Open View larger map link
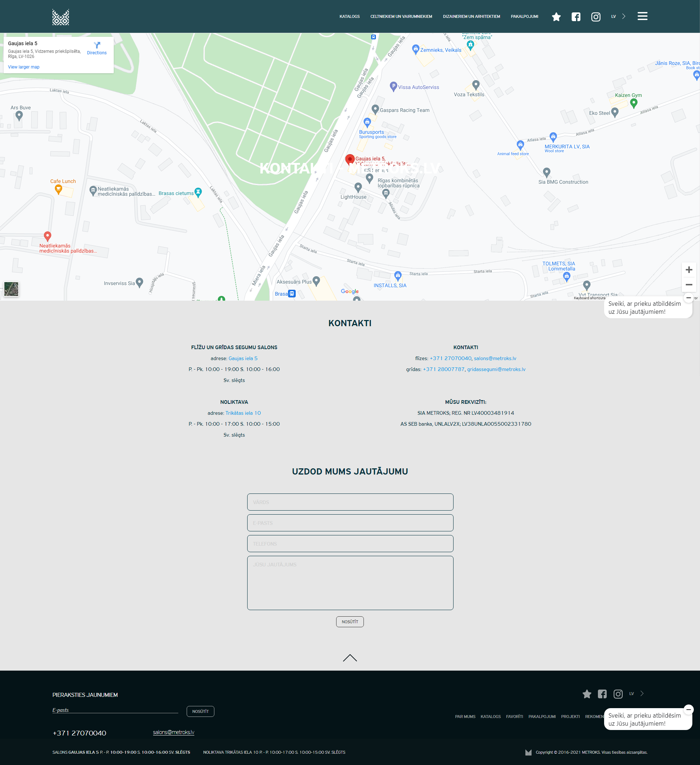This screenshot has width=700, height=765. coord(23,67)
